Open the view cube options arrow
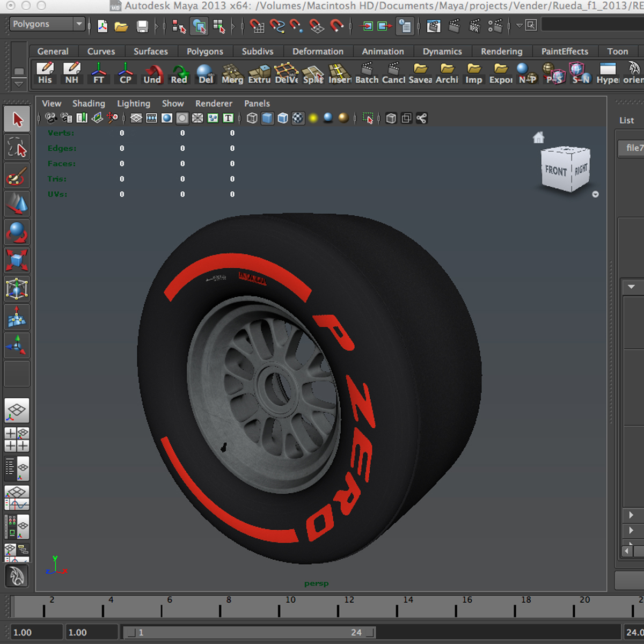The width and height of the screenshot is (644, 644). coord(595,194)
